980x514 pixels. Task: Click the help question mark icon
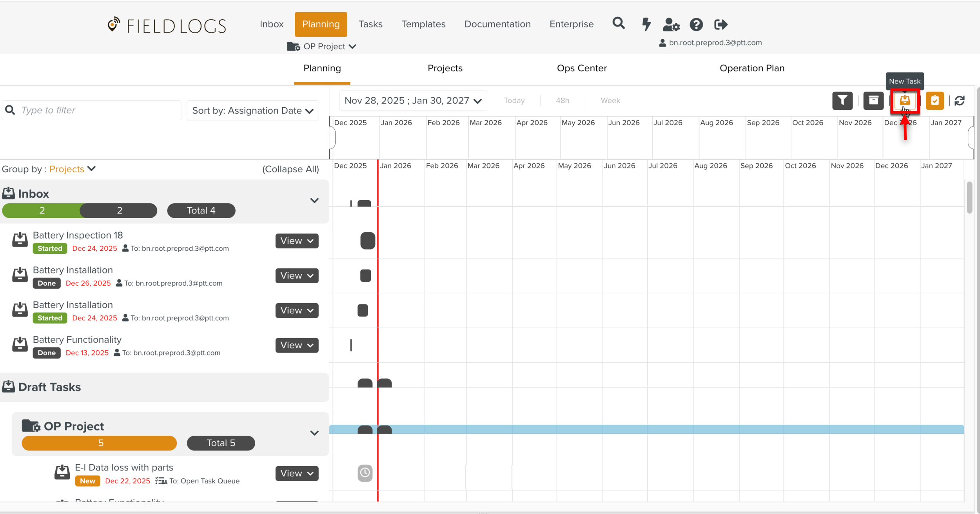click(696, 25)
